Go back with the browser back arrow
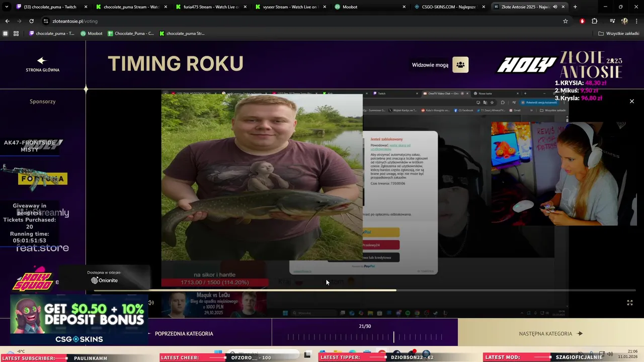Screen dimensions: 644x362 (7, 21)
